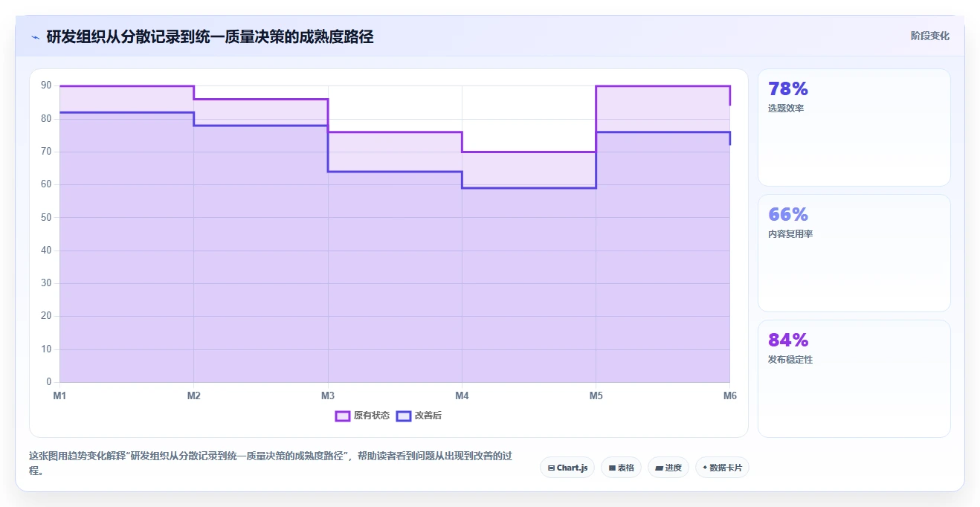Click the 0 y-axis value
This screenshot has height=507, width=980.
click(x=48, y=382)
